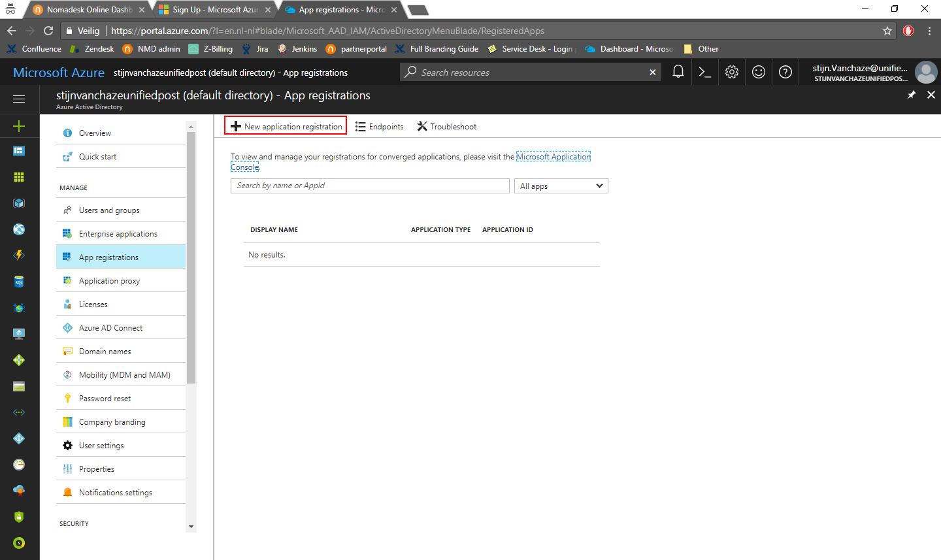Image resolution: width=941 pixels, height=560 pixels.
Task: Click APPLICATION TYPE column header
Action: click(x=440, y=230)
